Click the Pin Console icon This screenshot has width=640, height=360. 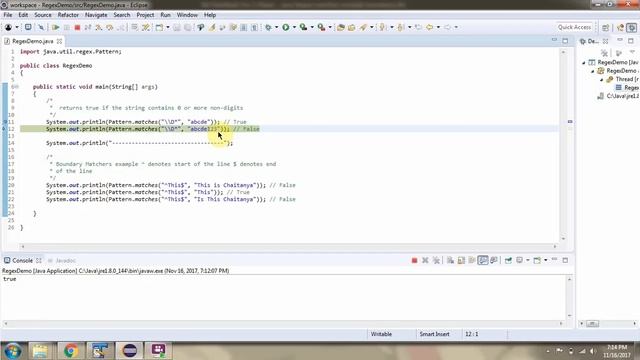point(508,260)
